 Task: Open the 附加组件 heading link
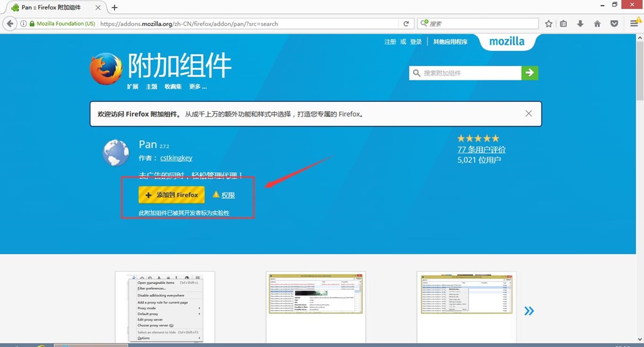pos(179,66)
